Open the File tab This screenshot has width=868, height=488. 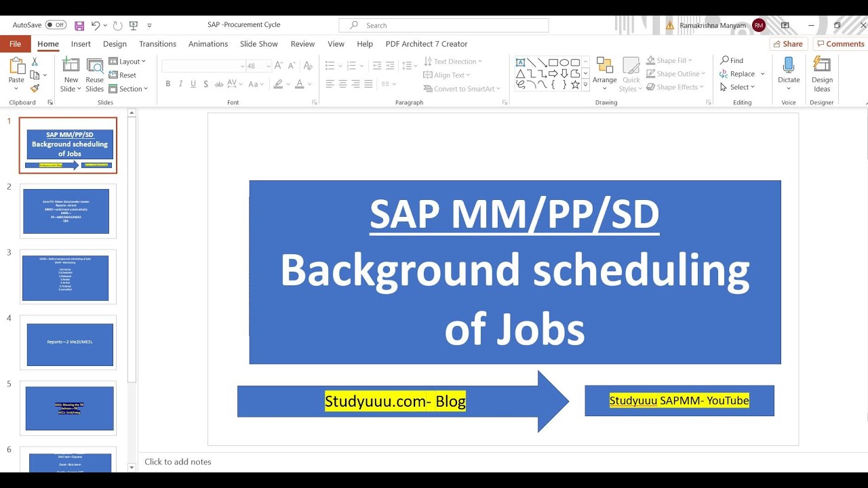[15, 44]
